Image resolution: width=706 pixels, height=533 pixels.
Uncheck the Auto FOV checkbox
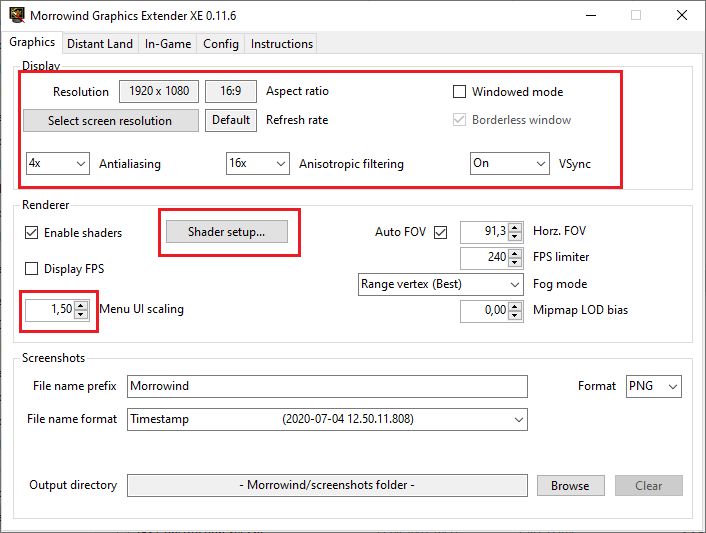tap(440, 233)
